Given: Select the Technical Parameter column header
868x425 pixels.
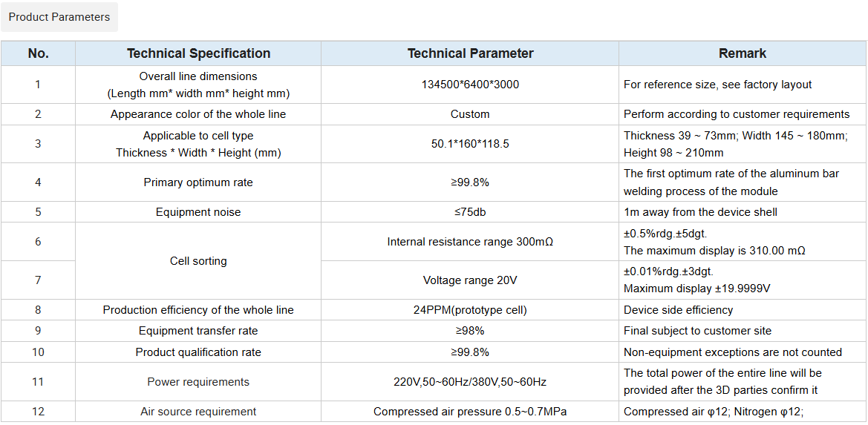Looking at the screenshot, I should 470,53.
